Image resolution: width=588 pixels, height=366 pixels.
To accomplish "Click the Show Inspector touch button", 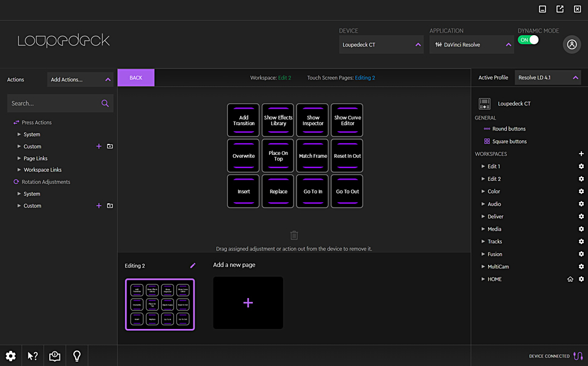I will click(x=312, y=120).
